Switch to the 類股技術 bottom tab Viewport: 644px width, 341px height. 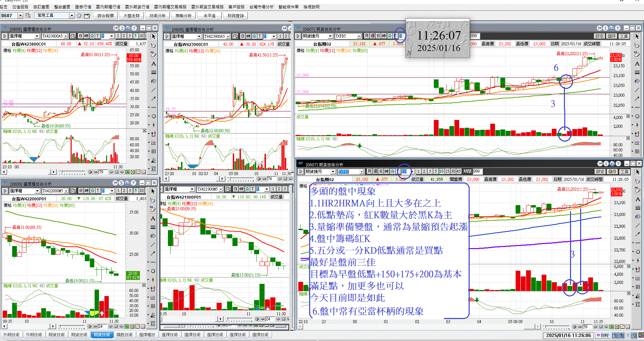124,335
